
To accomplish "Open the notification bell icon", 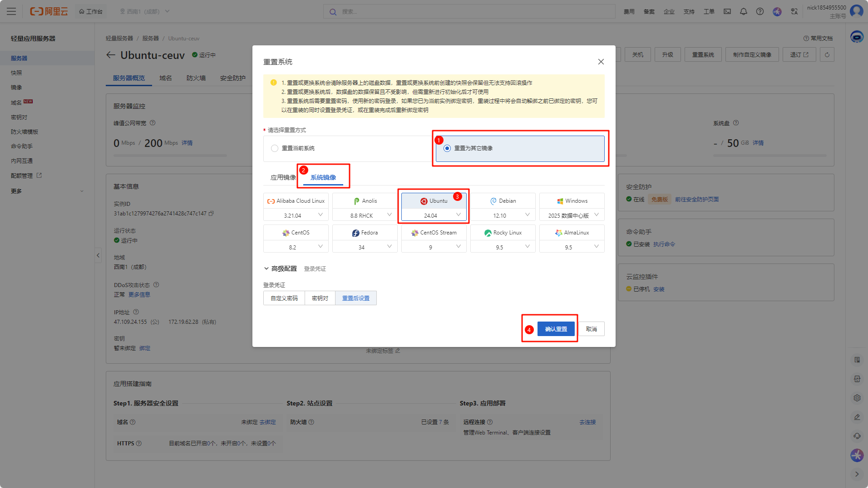I will point(743,11).
